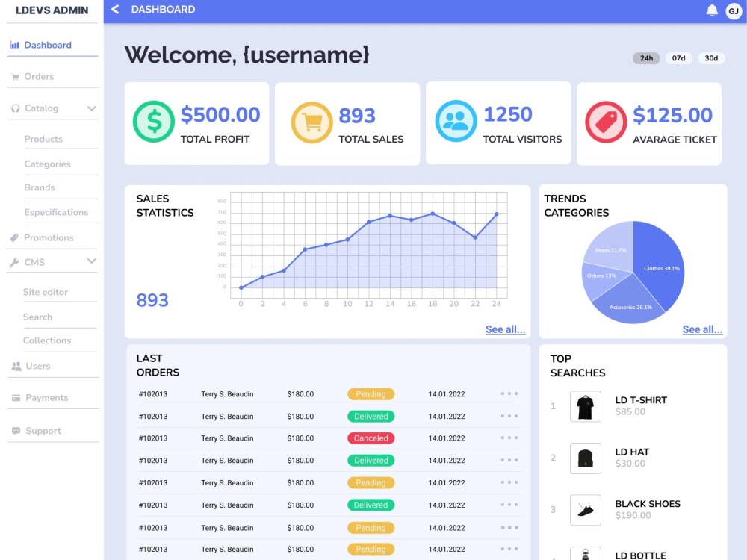Click the Orders cart icon in sidebar
The height and width of the screenshot is (560, 747).
[x=15, y=77]
